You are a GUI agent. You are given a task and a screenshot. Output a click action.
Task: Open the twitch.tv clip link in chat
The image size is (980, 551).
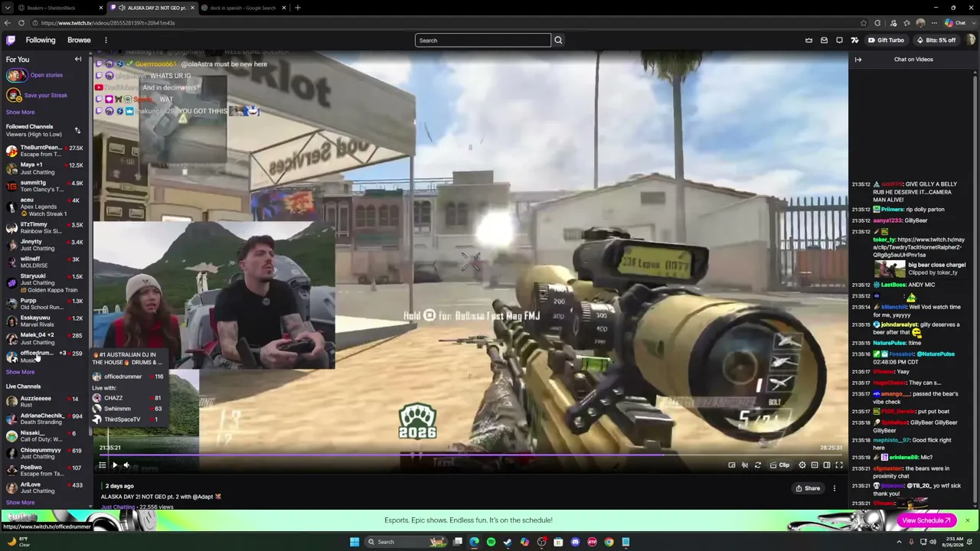[919, 247]
